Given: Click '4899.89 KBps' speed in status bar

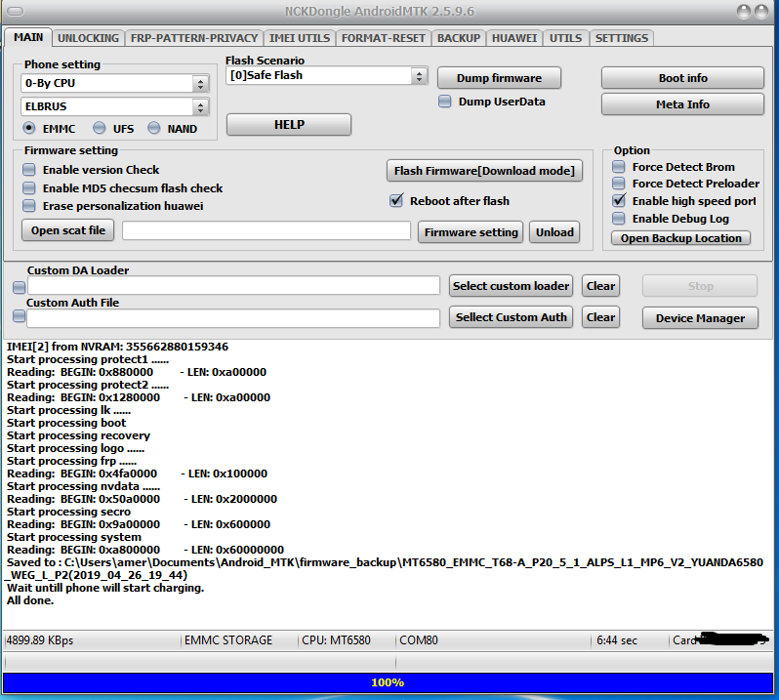Looking at the screenshot, I should [x=40, y=640].
